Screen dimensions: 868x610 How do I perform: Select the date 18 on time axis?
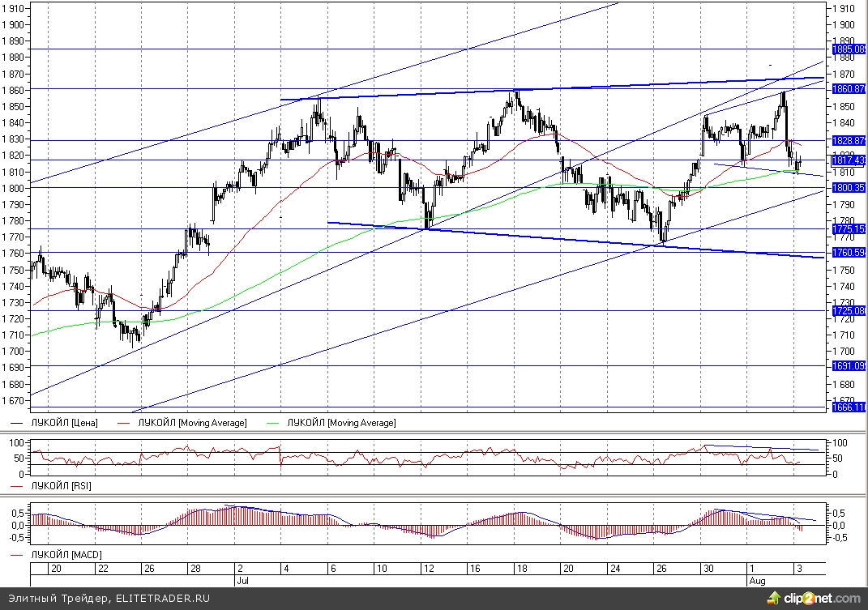[522, 569]
